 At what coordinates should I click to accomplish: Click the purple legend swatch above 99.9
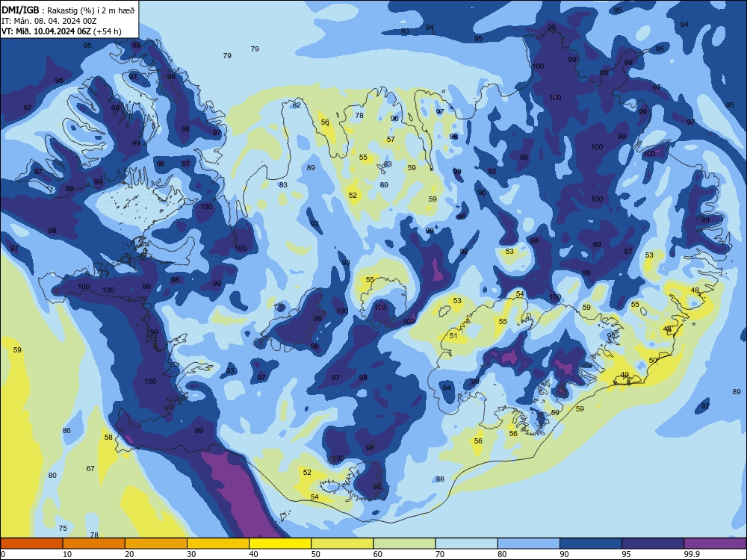715,544
